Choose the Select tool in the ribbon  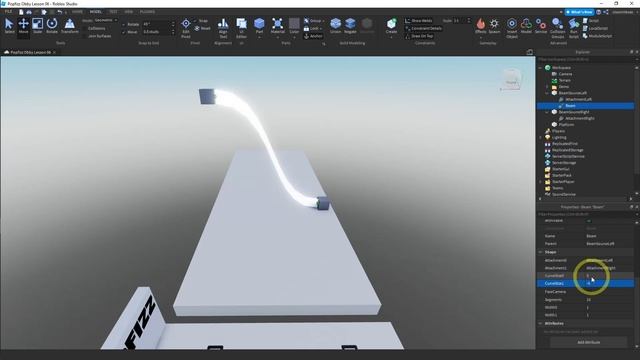[9, 26]
